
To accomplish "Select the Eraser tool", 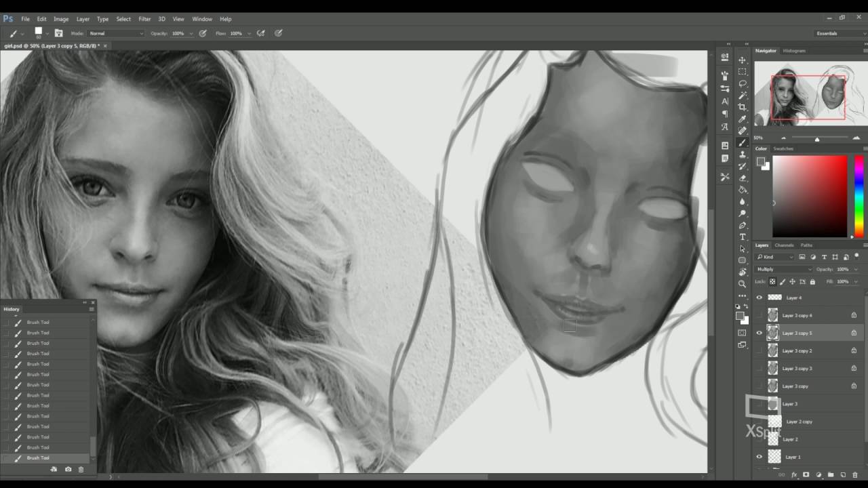I will pyautogui.click(x=743, y=178).
